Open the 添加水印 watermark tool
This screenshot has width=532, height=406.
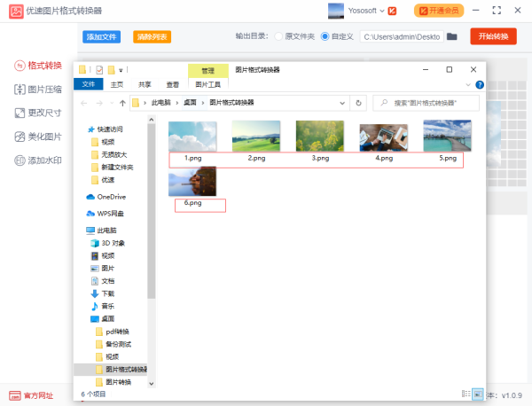(39, 160)
